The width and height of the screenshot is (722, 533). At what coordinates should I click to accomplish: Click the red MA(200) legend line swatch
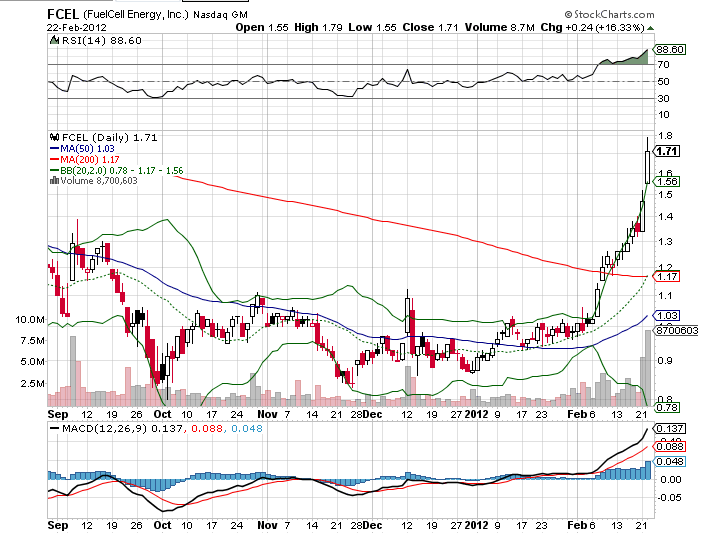(54, 160)
